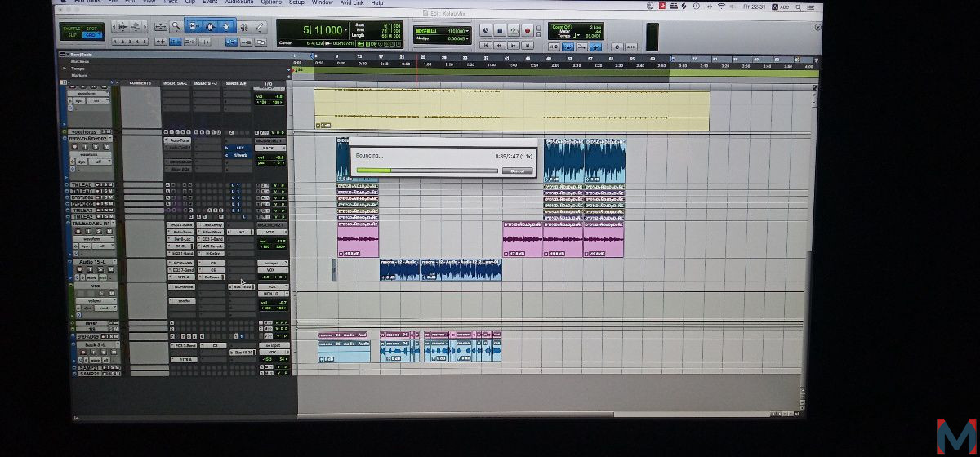The height and width of the screenshot is (457, 980).
Task: Click the INSERTS A-E column header
Action: coord(176,82)
